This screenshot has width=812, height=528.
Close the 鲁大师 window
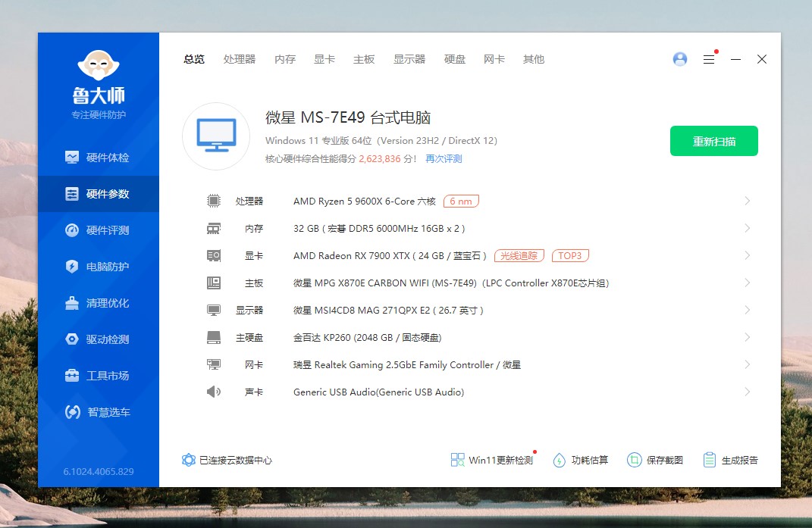[x=762, y=60]
